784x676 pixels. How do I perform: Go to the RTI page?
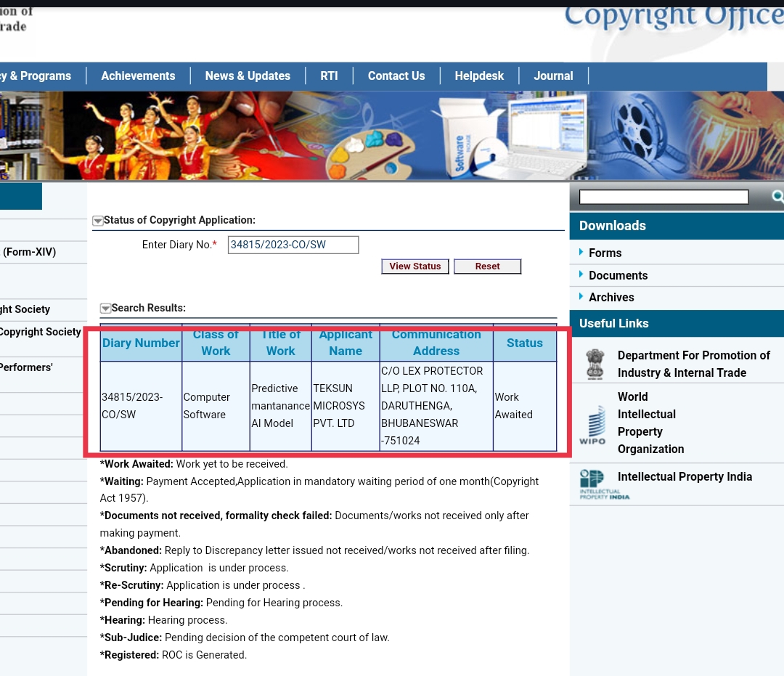(x=329, y=76)
